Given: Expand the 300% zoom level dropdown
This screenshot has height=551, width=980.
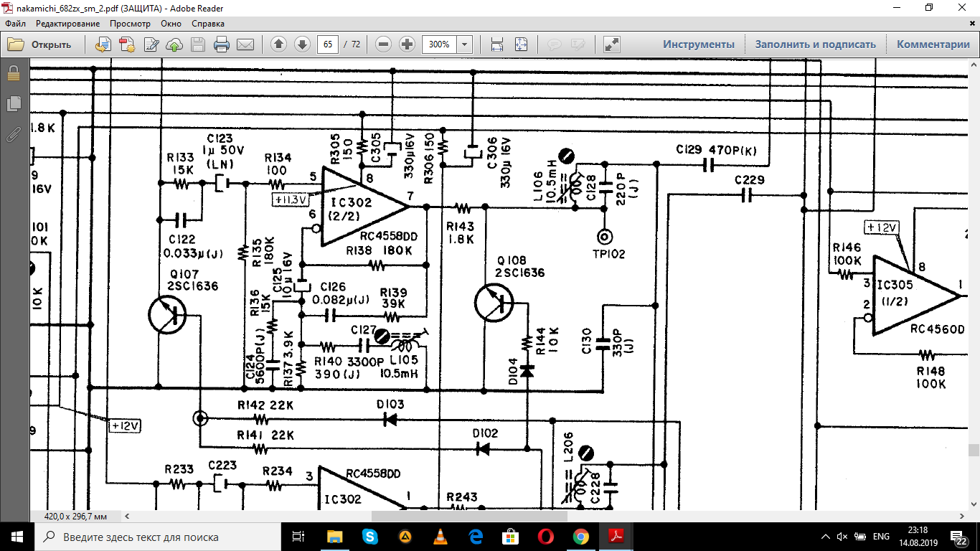Looking at the screenshot, I should (464, 44).
